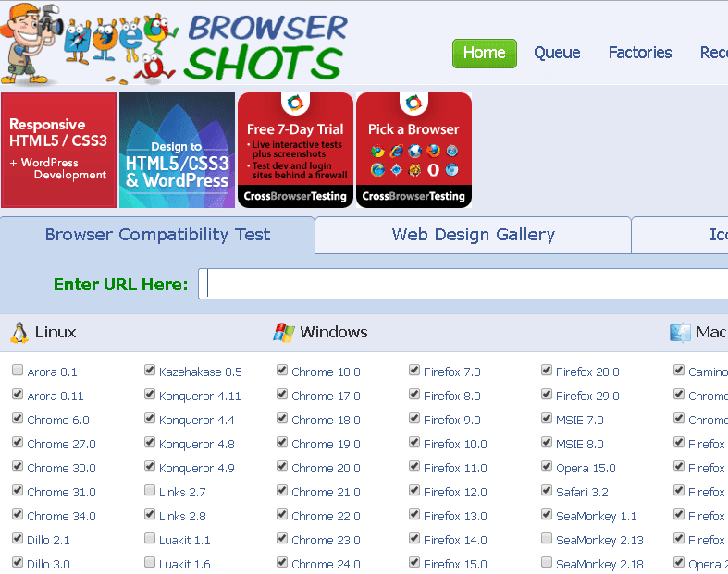The height and width of the screenshot is (574, 728).
Task: Uncheck Chrome 27.0 checkbox
Action: click(18, 442)
